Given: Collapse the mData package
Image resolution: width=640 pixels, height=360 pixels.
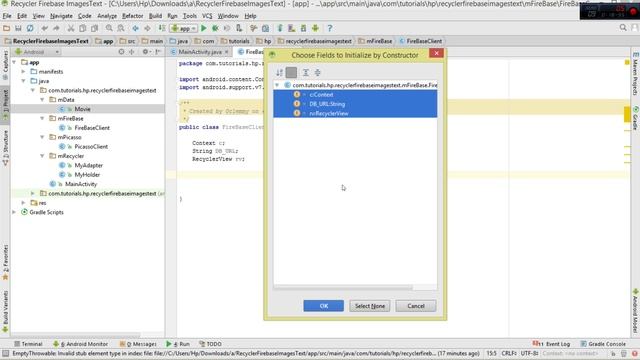Looking at the screenshot, I should (42, 100).
